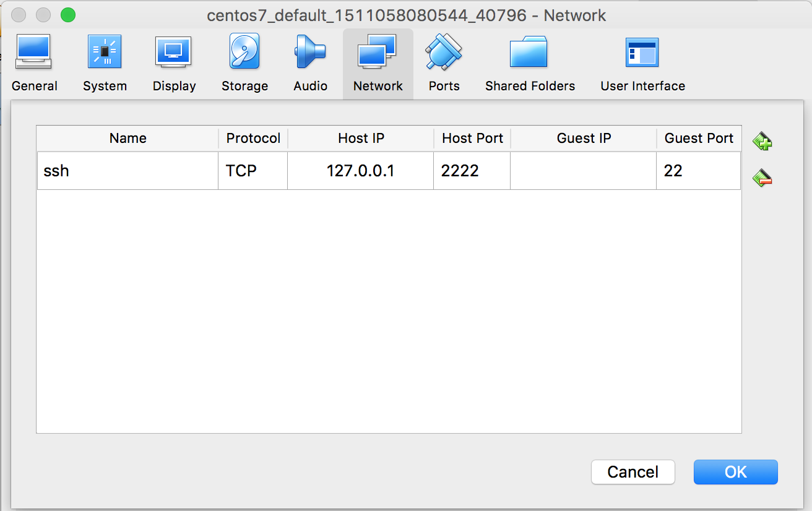The height and width of the screenshot is (511, 812).
Task: Select the empty Guest IP cell
Action: coord(583,171)
